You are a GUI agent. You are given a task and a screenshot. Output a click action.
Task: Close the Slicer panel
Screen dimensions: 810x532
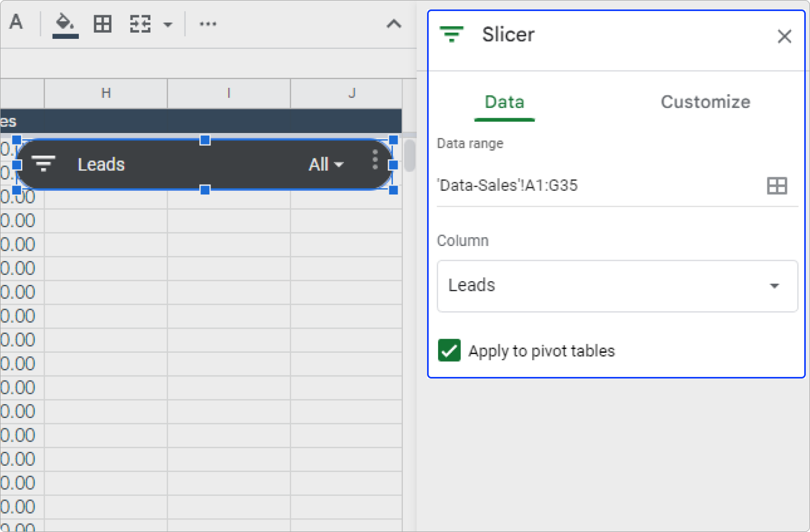[784, 36]
